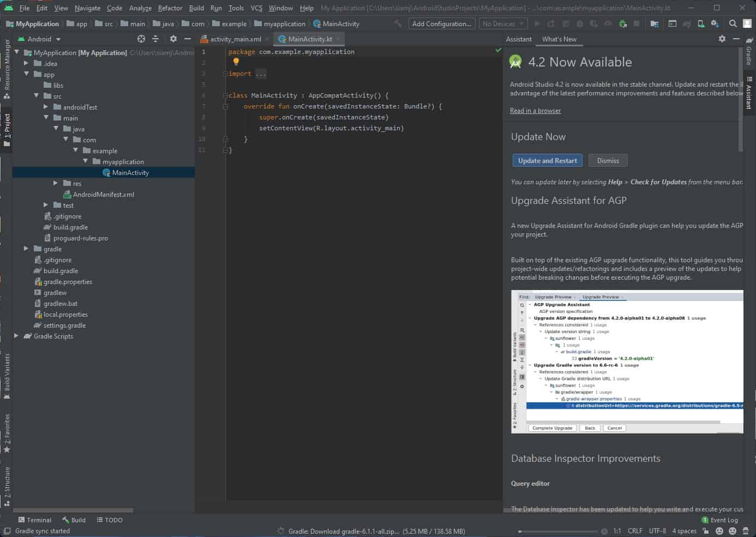The image size is (756, 537).
Task: Open the VCS menu
Action: (256, 8)
